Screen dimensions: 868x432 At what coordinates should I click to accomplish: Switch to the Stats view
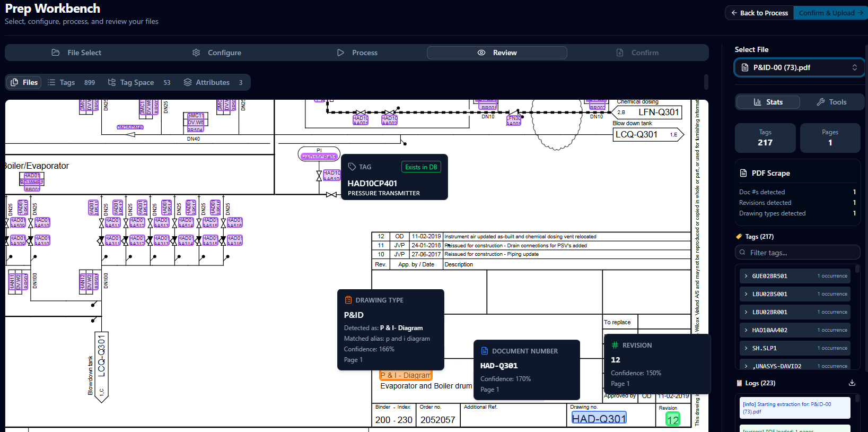click(768, 102)
